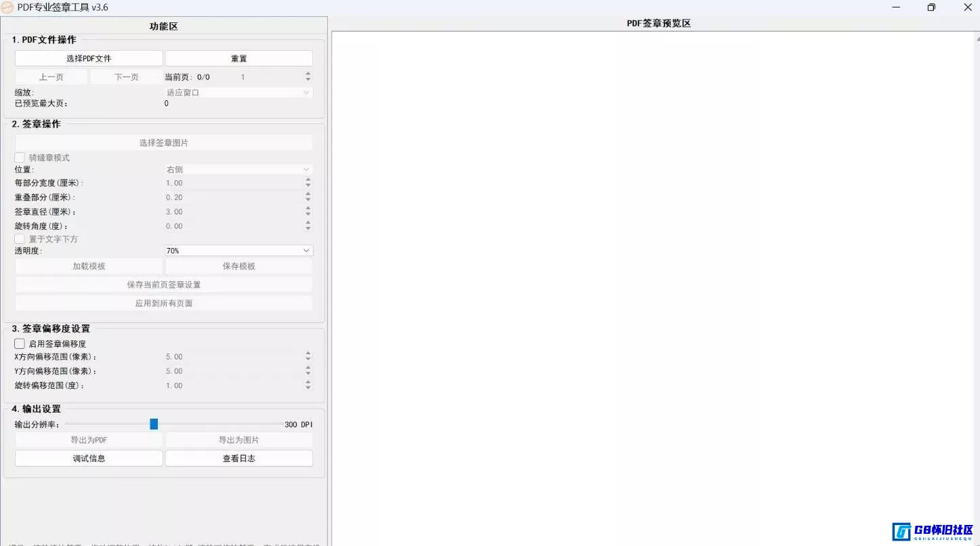Click 选择签章图片 to pick a stamp image

(163, 142)
